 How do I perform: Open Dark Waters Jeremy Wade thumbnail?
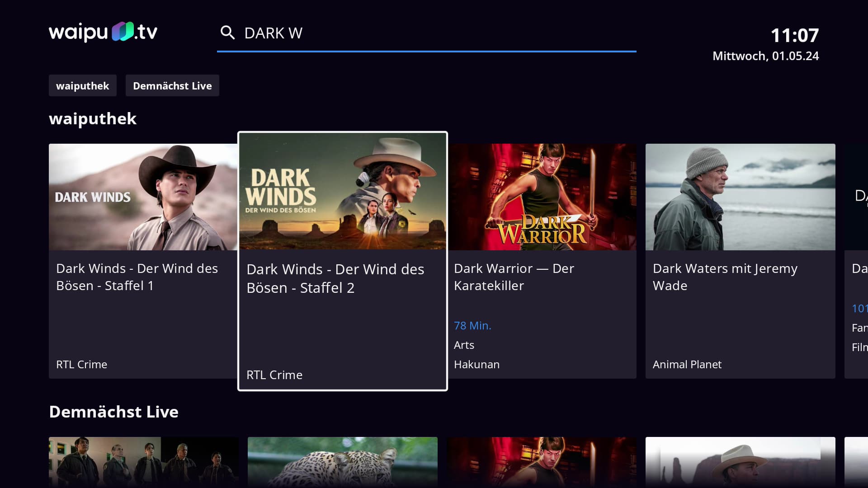pyautogui.click(x=741, y=197)
